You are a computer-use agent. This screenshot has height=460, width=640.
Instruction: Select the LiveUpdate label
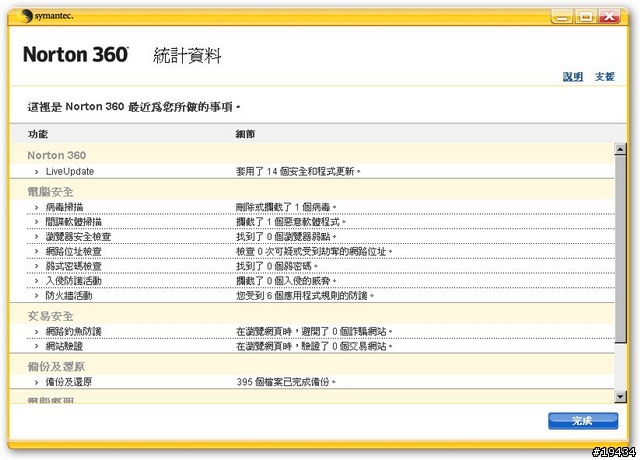click(x=70, y=172)
